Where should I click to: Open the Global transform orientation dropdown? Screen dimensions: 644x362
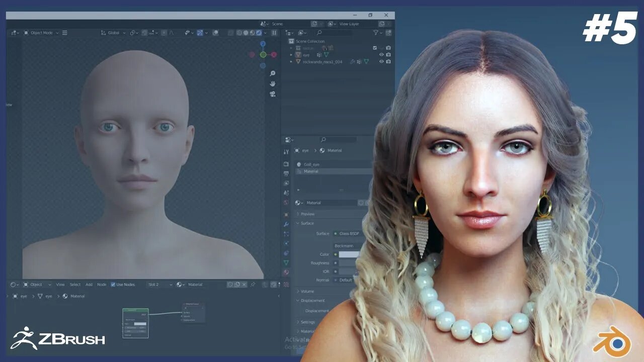click(114, 33)
